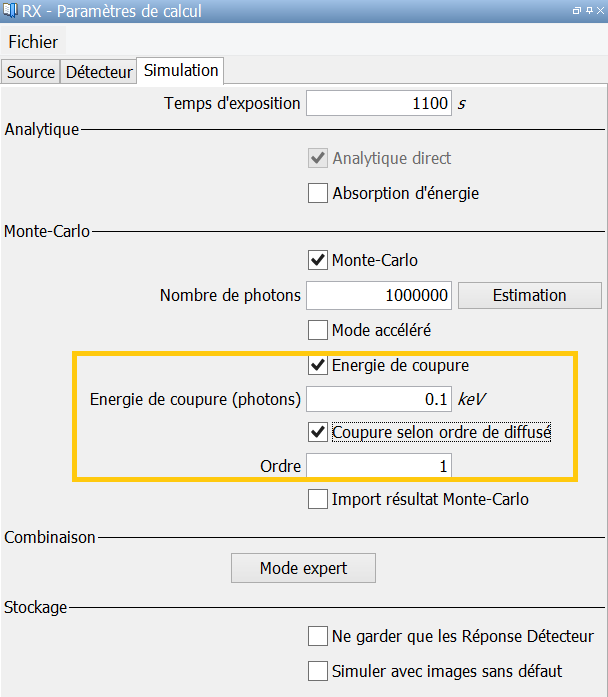
Task: Enable Mode accéléré
Action: pos(318,329)
